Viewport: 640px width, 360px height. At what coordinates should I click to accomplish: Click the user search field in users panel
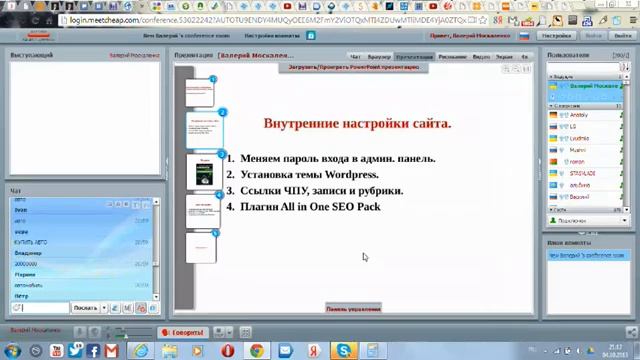[583, 67]
